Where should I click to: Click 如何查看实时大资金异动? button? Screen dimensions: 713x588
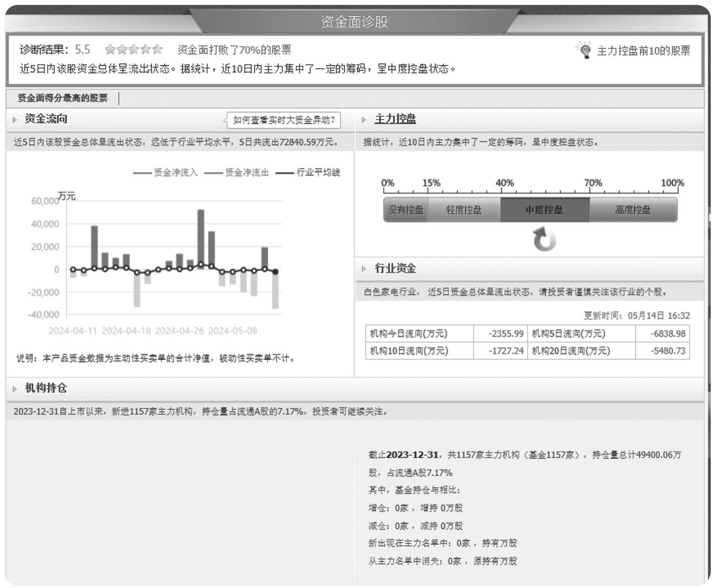click(x=283, y=120)
